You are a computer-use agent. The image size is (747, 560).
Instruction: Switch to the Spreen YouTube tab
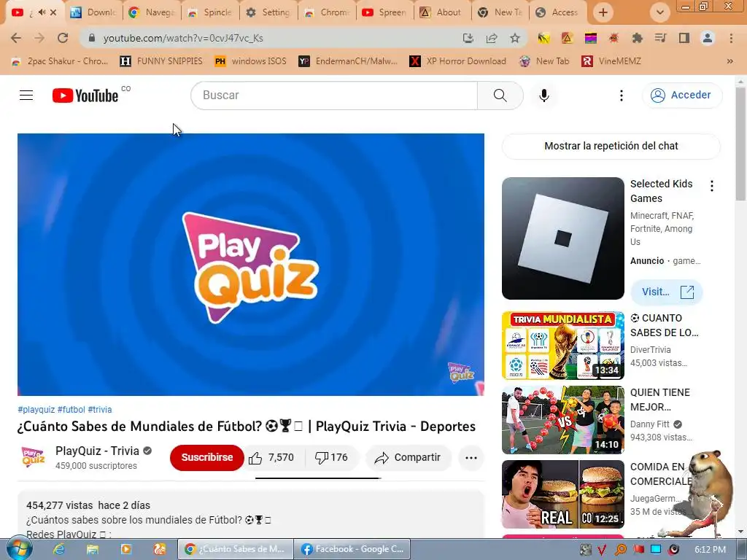(x=385, y=12)
